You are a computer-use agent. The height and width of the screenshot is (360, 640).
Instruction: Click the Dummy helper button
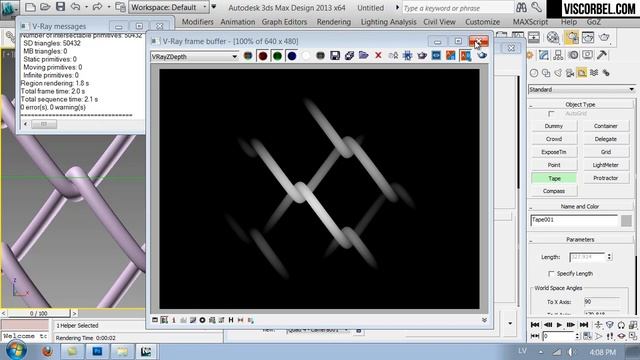pos(554,126)
